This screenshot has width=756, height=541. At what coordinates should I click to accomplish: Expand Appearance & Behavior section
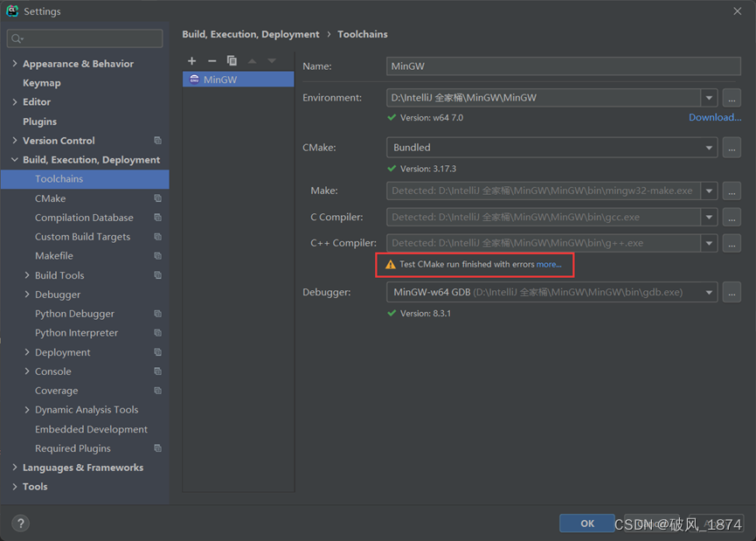tap(15, 64)
